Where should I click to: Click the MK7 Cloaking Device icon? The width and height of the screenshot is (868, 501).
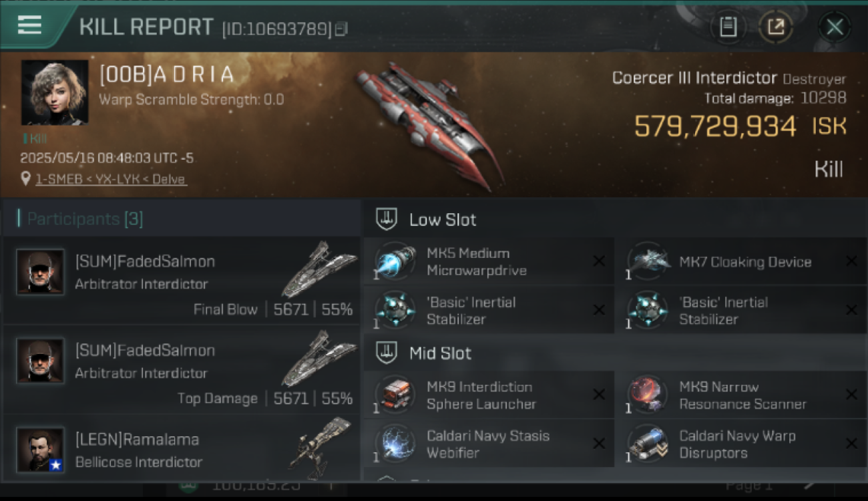click(648, 261)
